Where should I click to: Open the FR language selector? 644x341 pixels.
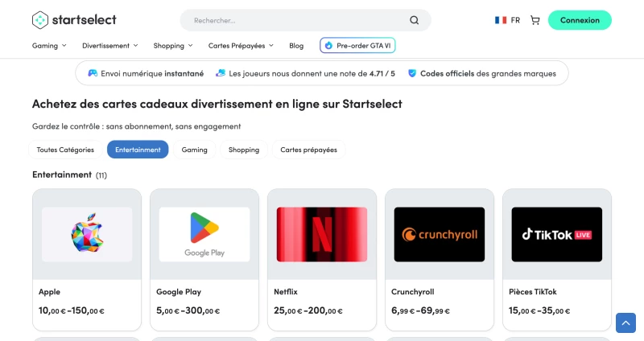[x=508, y=20]
